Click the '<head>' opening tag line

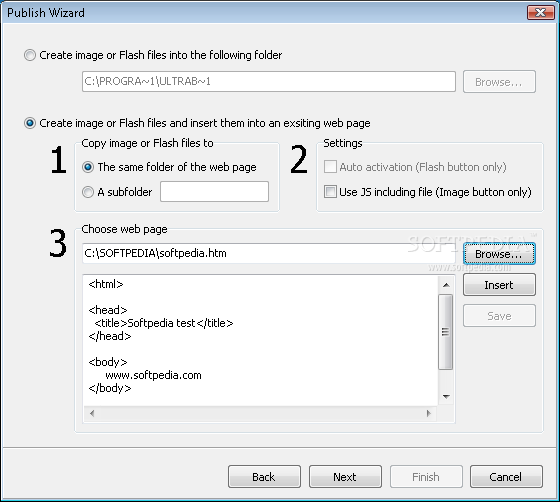[x=108, y=310]
